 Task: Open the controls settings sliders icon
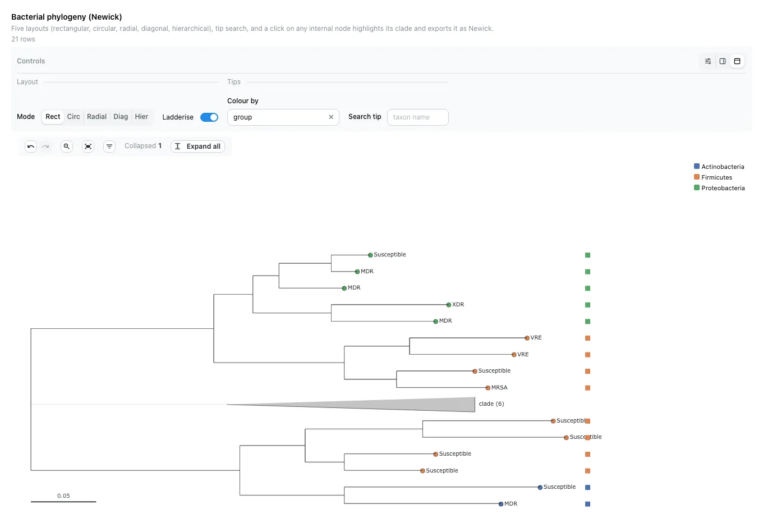pos(708,61)
